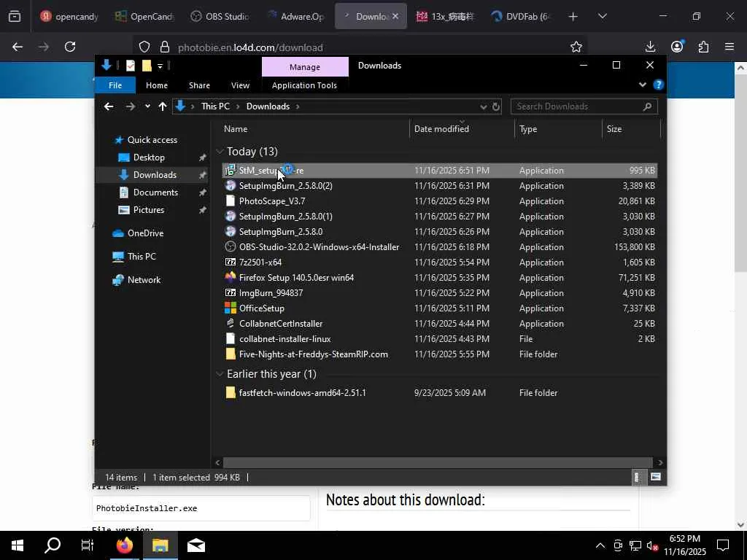Click the Properties icon in Explorer quick access toolbar
The height and width of the screenshot is (560, 747).
(x=130, y=65)
